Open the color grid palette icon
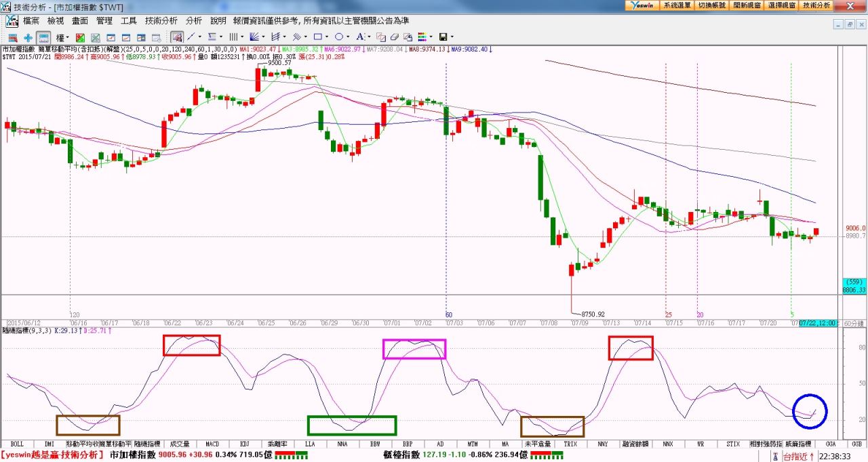This screenshot has height=462, width=868. tap(422, 37)
